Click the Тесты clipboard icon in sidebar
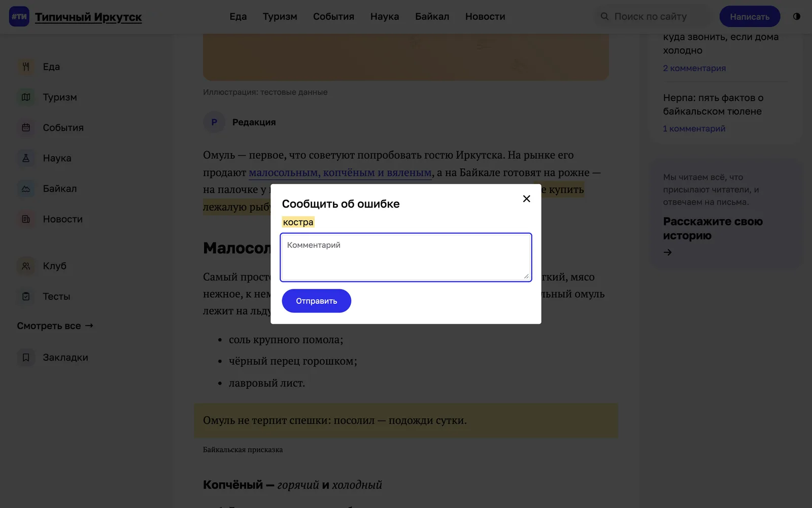Image resolution: width=812 pixels, height=508 pixels. point(26,296)
